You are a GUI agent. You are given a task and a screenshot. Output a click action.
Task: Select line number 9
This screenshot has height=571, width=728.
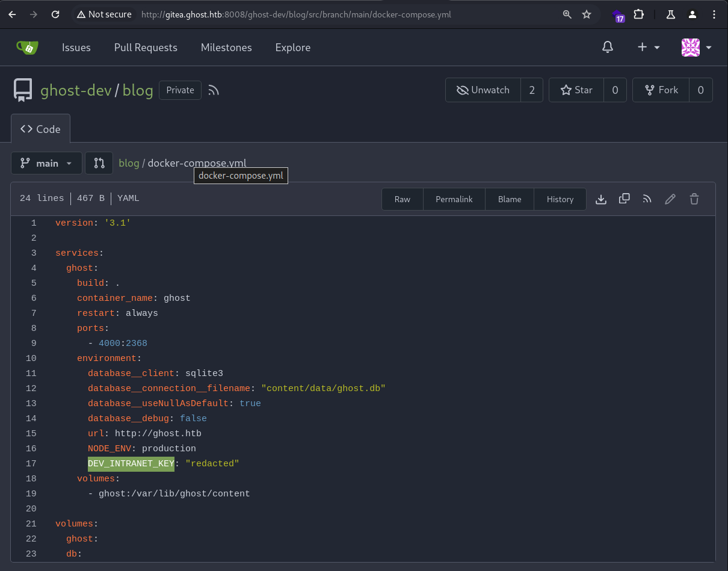[x=34, y=343]
